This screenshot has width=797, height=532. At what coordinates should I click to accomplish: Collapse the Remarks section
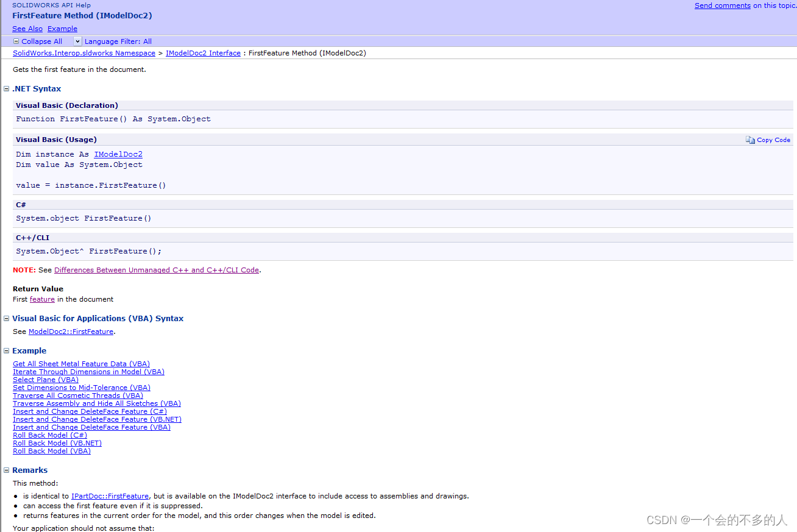point(7,470)
